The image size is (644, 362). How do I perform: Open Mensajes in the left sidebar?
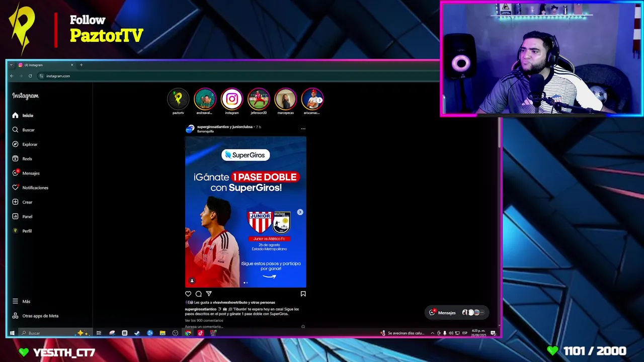click(x=26, y=173)
